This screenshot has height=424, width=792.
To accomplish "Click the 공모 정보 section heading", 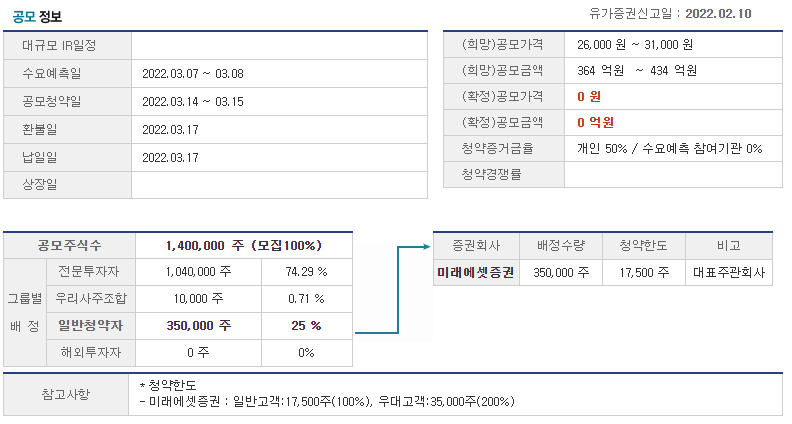I will (x=37, y=17).
